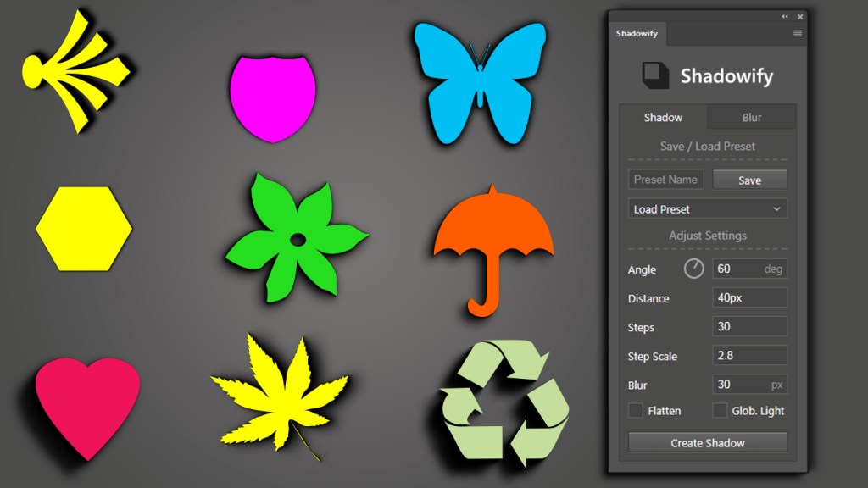The image size is (868, 488).
Task: Open the Shadowify panel flyout menu
Action: click(797, 34)
